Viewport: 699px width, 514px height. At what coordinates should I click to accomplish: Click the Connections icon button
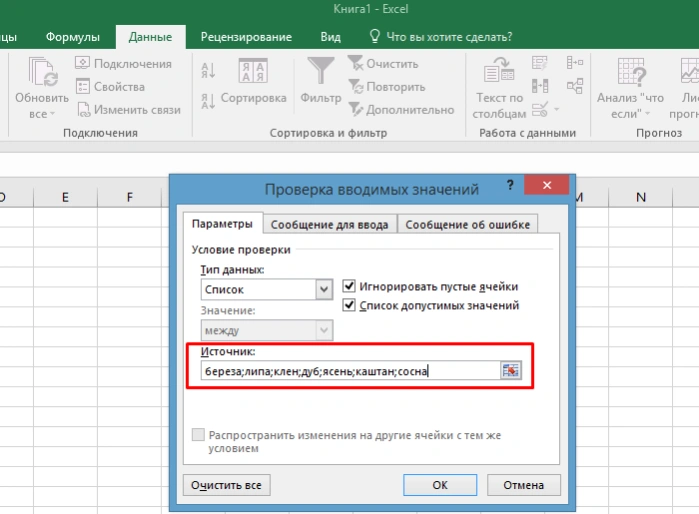click(82, 63)
